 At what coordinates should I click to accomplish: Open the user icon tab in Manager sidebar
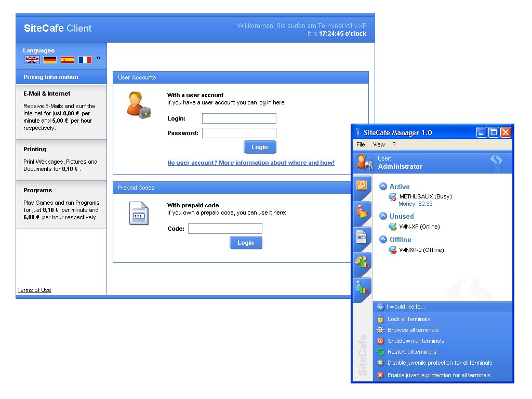(x=362, y=211)
